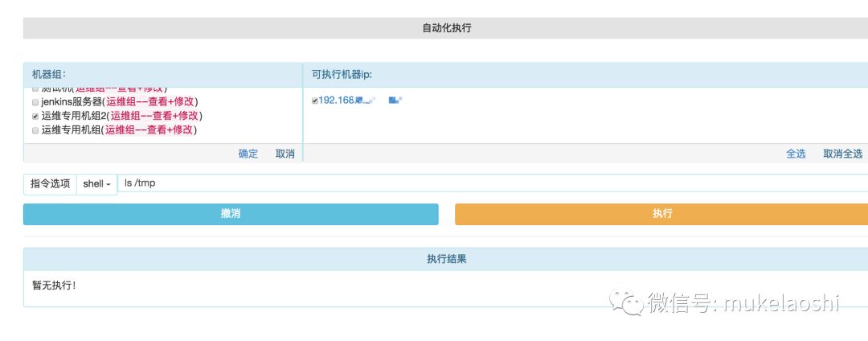Image resolution: width=868 pixels, height=341 pixels.
Task: Click the 暂无执行! result message
Action: tap(55, 285)
